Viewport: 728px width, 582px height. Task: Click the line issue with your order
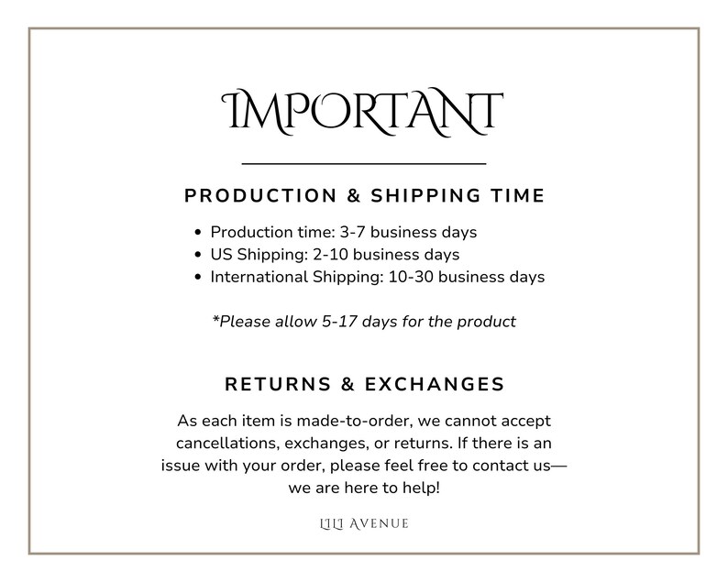pyautogui.click(x=364, y=466)
